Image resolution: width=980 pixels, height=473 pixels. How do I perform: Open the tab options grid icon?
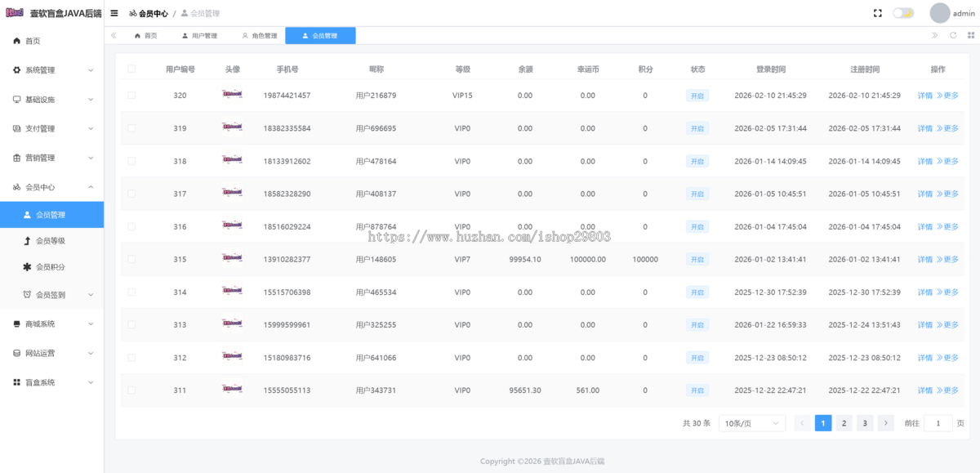971,36
